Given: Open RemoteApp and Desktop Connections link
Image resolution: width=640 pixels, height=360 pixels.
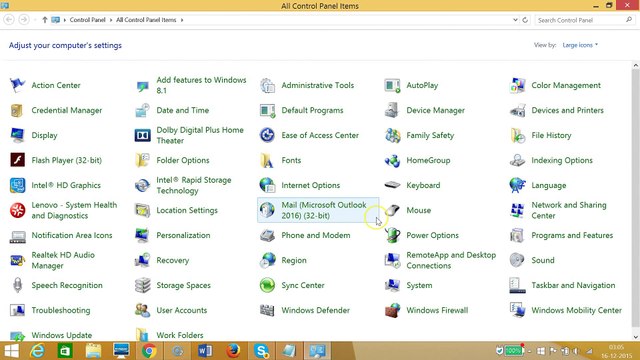Looking at the screenshot, I should (x=451, y=260).
